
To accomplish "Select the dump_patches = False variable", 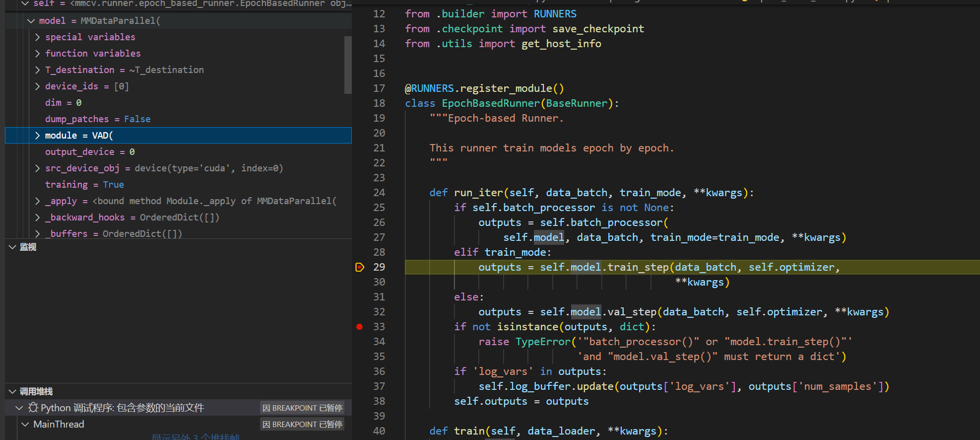I will click(x=97, y=119).
